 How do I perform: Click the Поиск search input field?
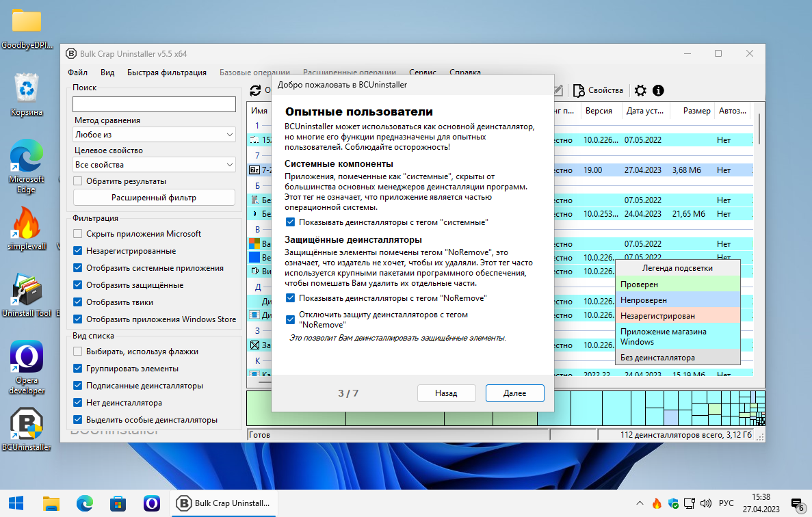click(154, 104)
